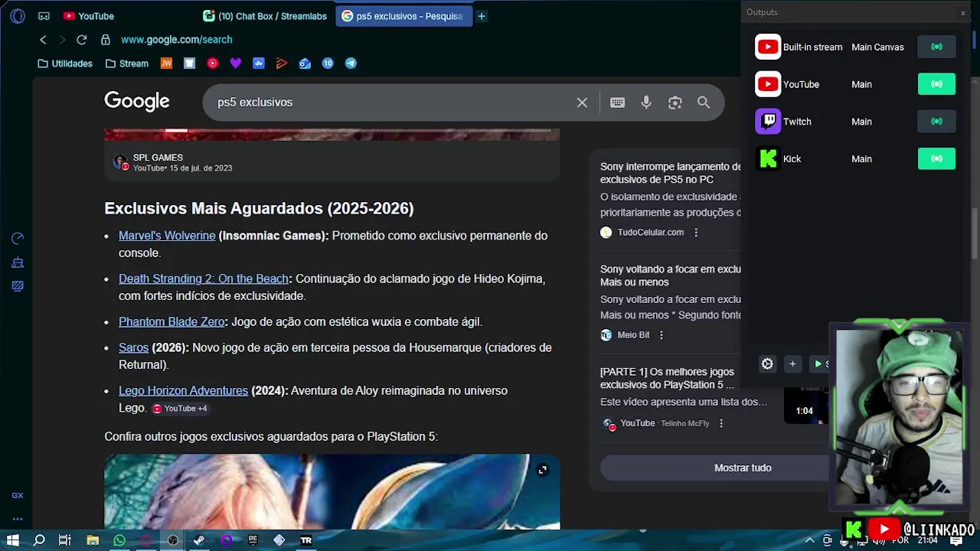Image resolution: width=980 pixels, height=551 pixels.
Task: Open WhatsApp from the taskbar
Action: point(119,540)
